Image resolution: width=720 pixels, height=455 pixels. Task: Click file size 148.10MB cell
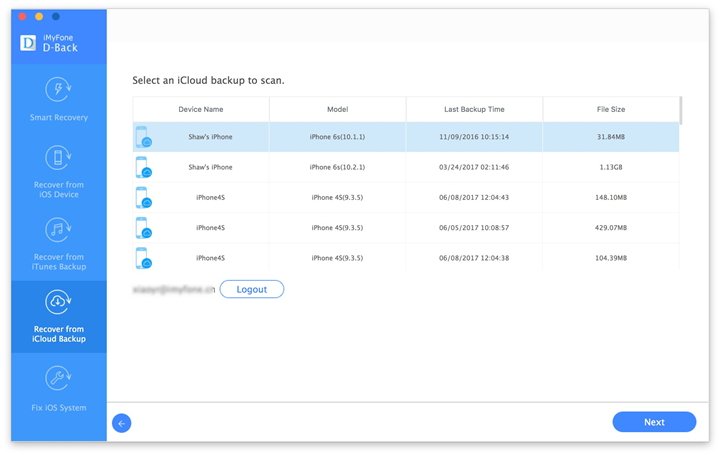coord(611,197)
